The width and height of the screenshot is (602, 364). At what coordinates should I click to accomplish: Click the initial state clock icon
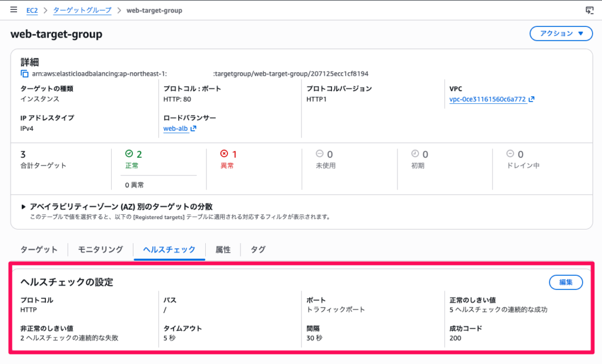(x=415, y=154)
